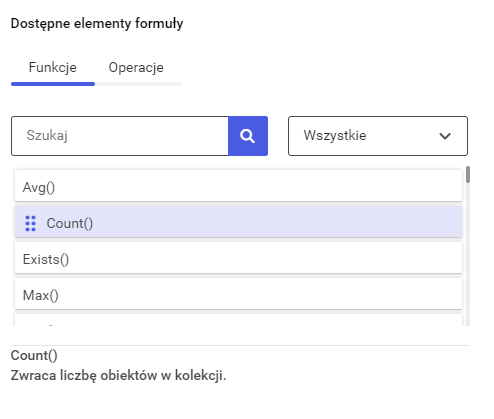Switch to the Funkcje tab
Viewport: 494px width, 419px height.
(x=53, y=68)
